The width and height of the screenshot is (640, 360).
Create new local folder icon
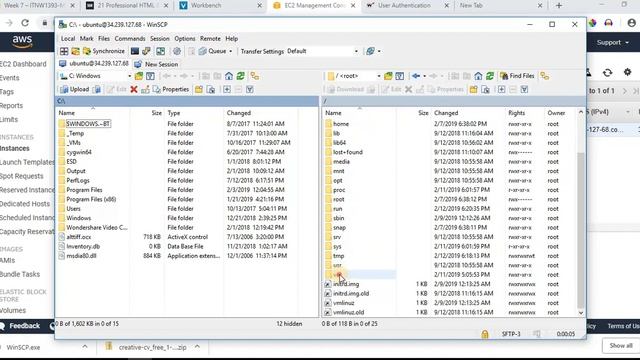199,89
